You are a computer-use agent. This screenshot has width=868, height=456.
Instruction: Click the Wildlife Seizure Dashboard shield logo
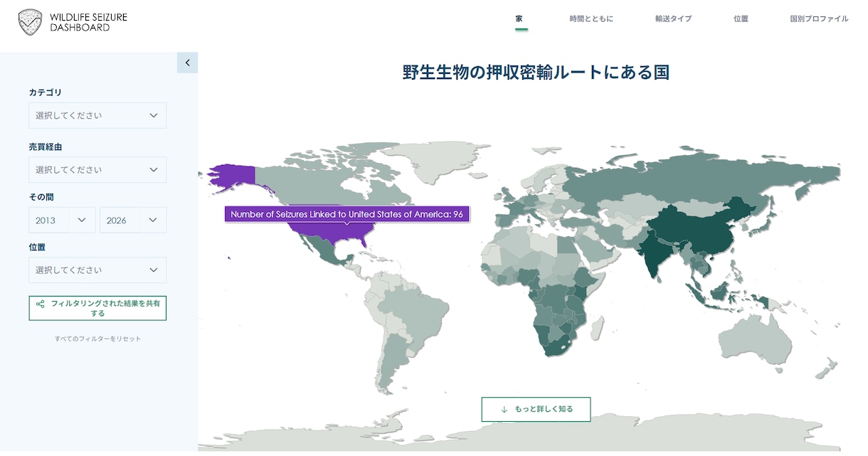click(30, 22)
